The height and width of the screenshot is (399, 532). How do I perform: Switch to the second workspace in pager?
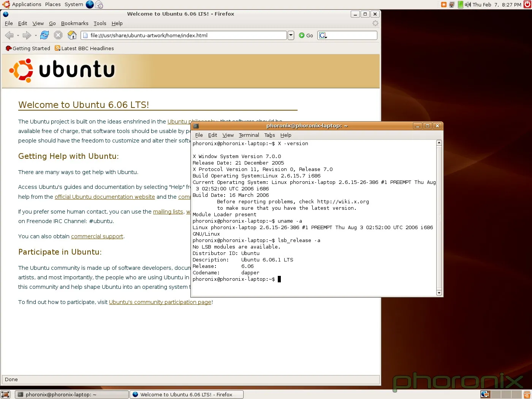pos(496,394)
